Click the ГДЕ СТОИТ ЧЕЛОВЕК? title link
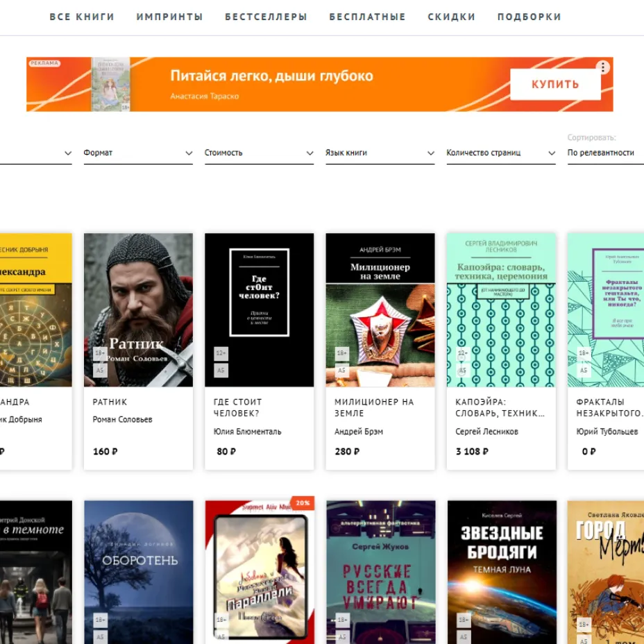 click(x=237, y=407)
